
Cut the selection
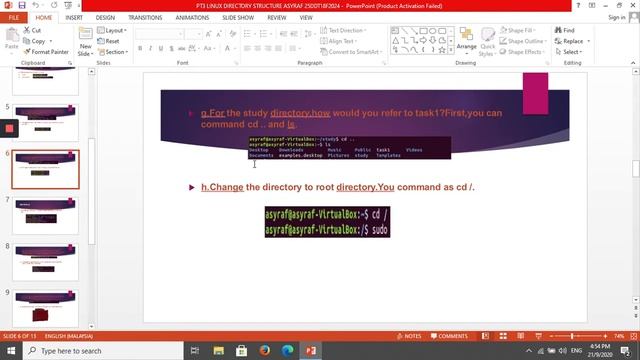click(32, 30)
